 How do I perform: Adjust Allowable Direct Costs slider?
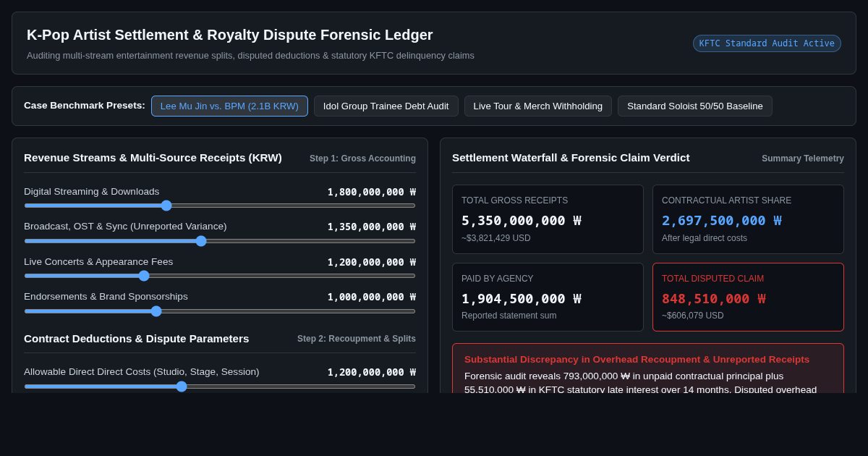click(220, 387)
